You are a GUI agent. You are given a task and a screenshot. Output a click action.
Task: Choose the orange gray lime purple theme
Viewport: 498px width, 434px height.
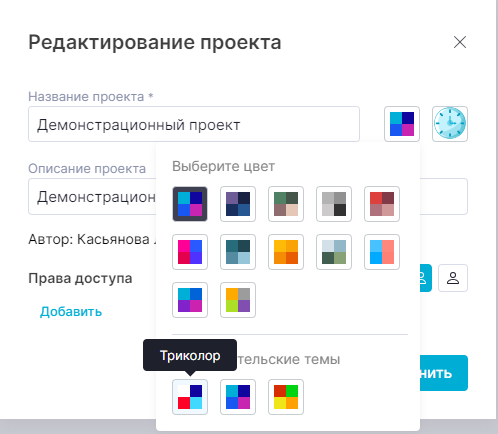click(x=238, y=300)
